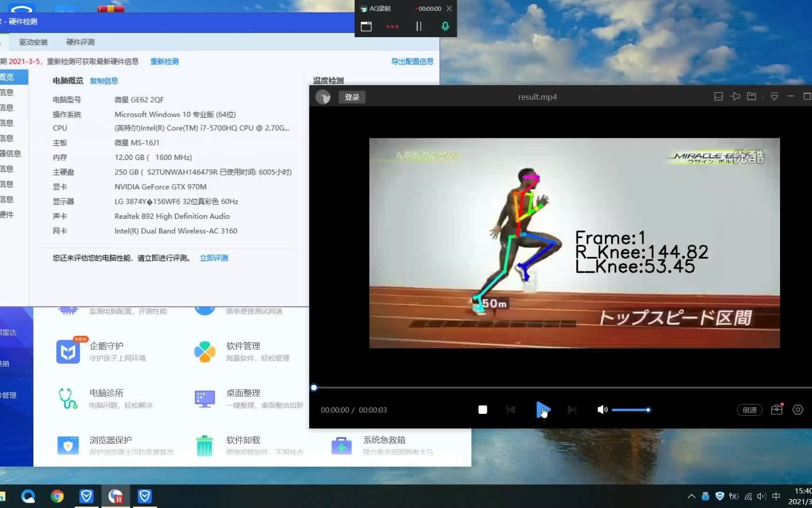Click the result.mp4 title text

pos(538,97)
